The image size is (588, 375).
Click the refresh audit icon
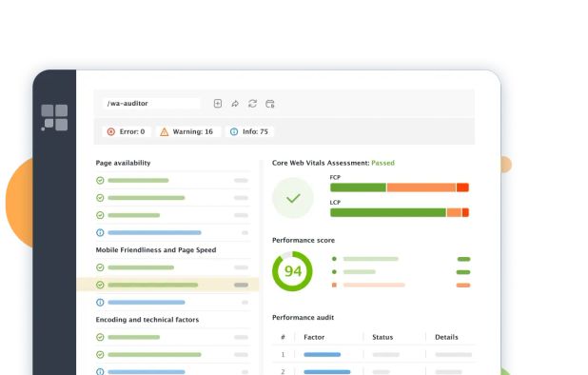click(252, 104)
